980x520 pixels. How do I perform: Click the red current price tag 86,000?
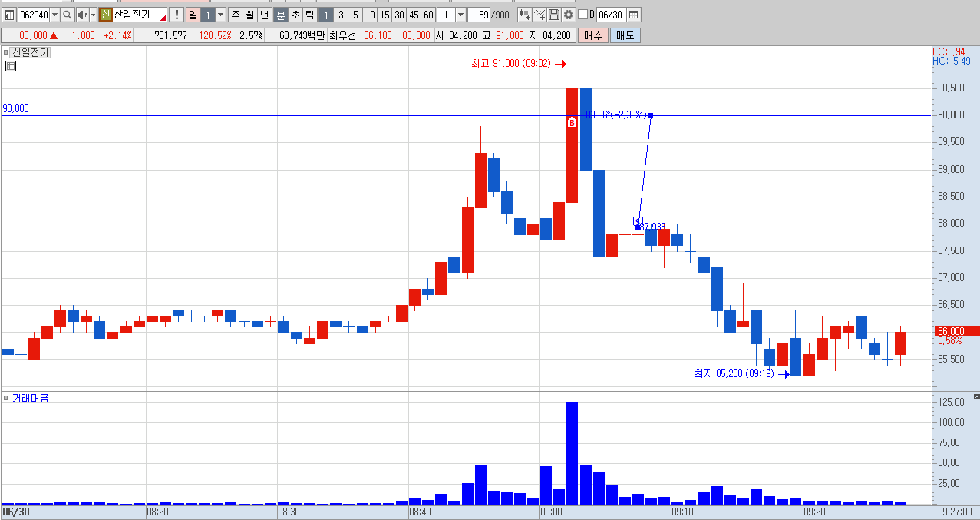955,332
